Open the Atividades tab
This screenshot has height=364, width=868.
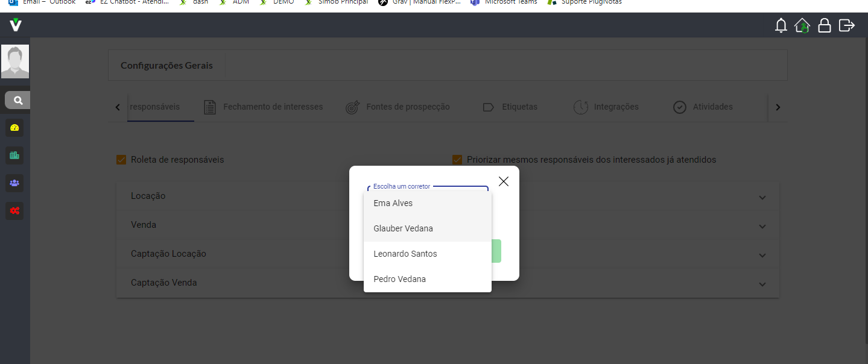703,107
